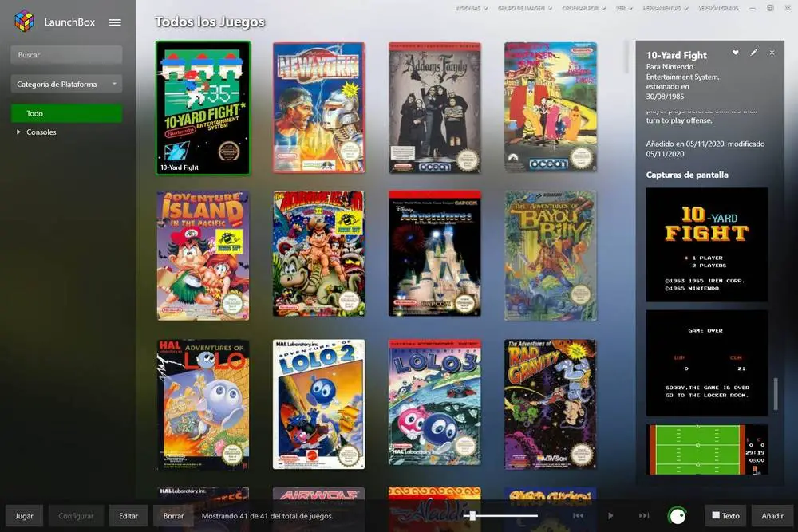
Task: Select the Adventures of Lolo cover
Action: click(x=203, y=404)
